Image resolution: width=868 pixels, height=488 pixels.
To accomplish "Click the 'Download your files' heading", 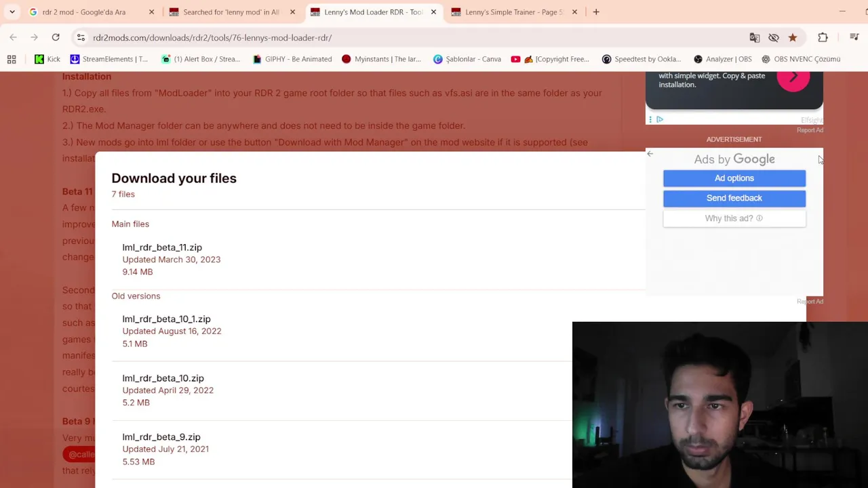I will pos(174,178).
